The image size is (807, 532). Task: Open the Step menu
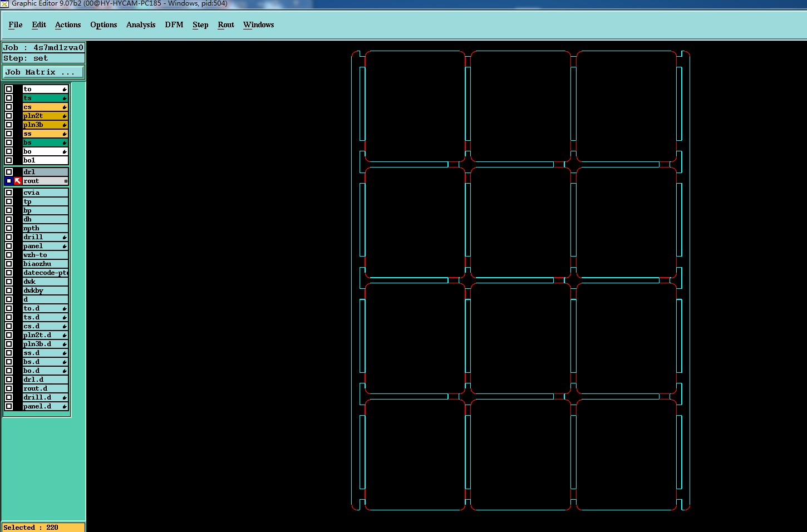point(200,24)
